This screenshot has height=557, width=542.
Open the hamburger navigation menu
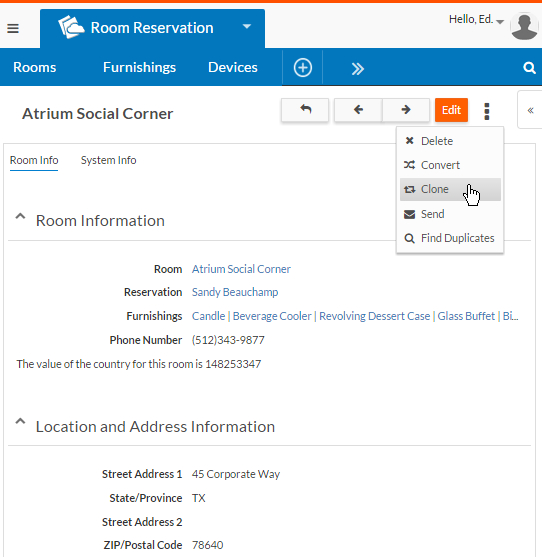click(13, 28)
